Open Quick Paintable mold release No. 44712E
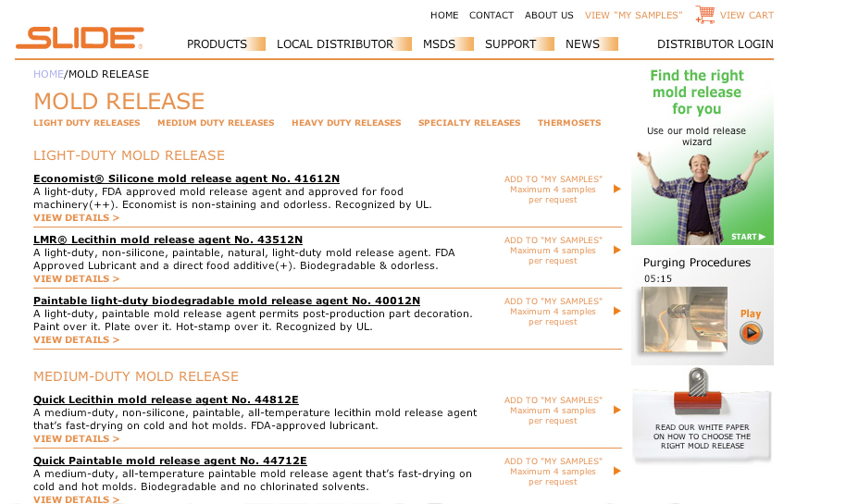The image size is (846, 504). (170, 461)
